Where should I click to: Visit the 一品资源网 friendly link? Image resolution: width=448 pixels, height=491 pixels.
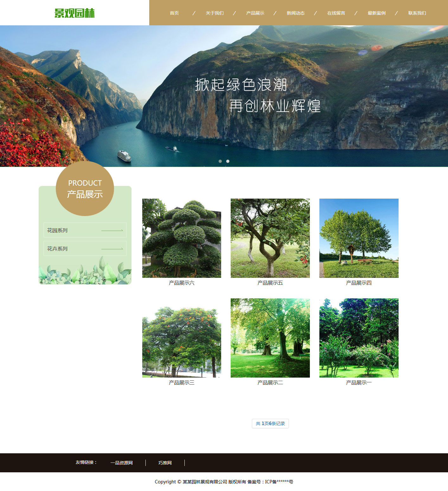coord(122,463)
